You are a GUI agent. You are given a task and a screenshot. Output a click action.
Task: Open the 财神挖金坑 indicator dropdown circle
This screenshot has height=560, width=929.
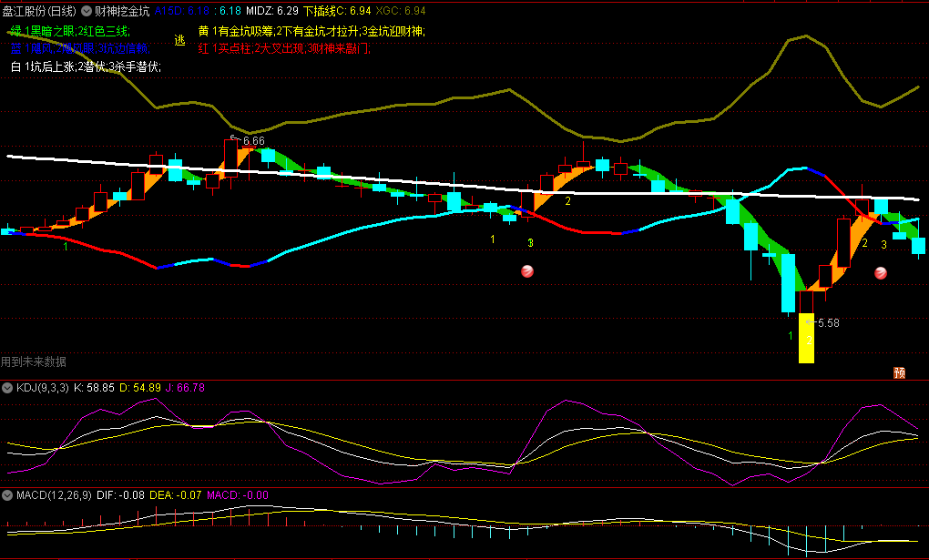(87, 11)
